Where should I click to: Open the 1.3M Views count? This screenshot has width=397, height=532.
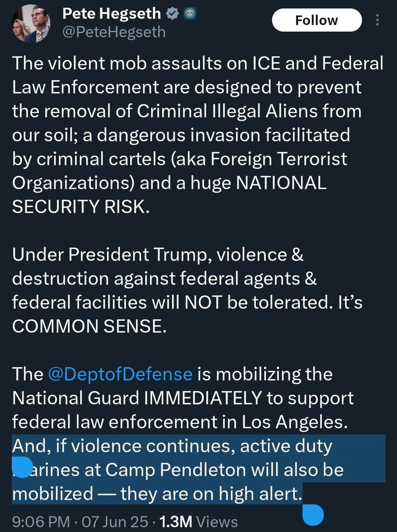199,521
